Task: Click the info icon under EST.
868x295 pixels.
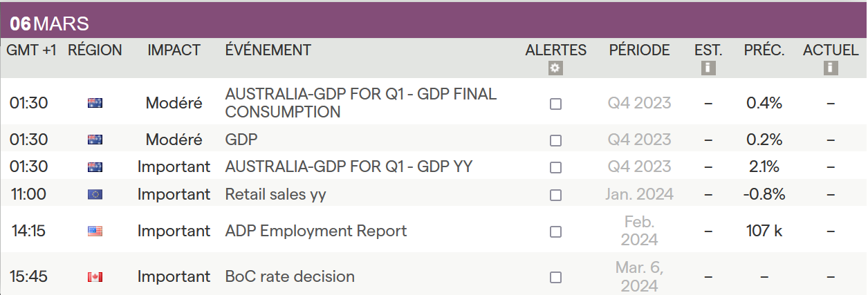Action: [708, 68]
